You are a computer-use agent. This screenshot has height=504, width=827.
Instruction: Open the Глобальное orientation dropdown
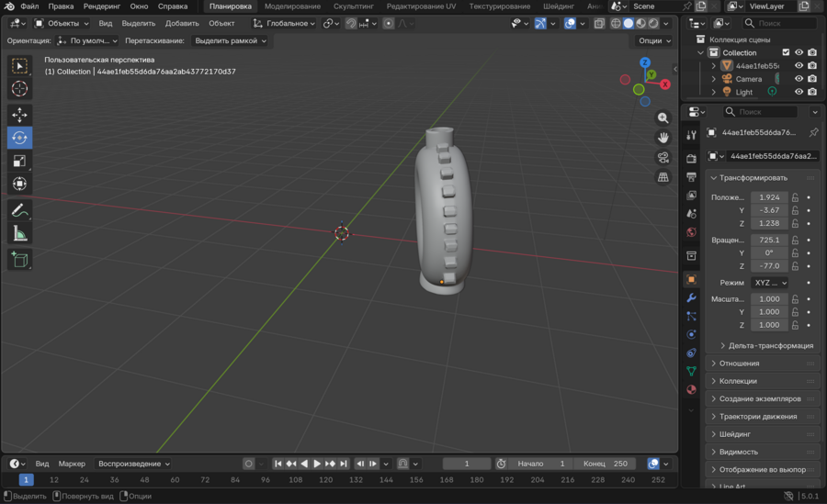284,24
